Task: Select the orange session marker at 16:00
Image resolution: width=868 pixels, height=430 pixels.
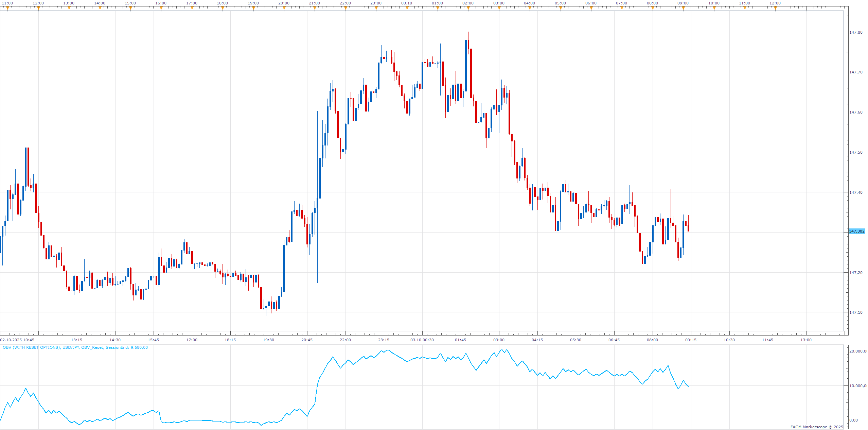Action: 161,8
